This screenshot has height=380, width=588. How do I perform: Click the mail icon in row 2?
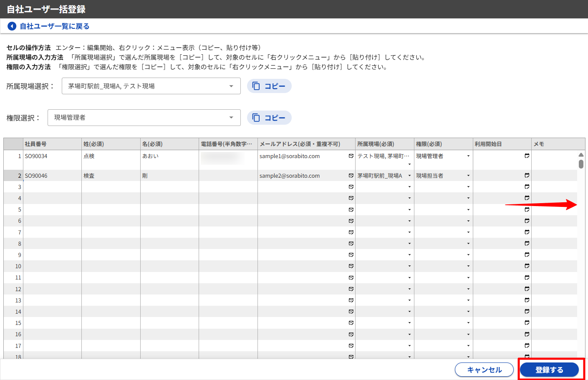tap(351, 176)
